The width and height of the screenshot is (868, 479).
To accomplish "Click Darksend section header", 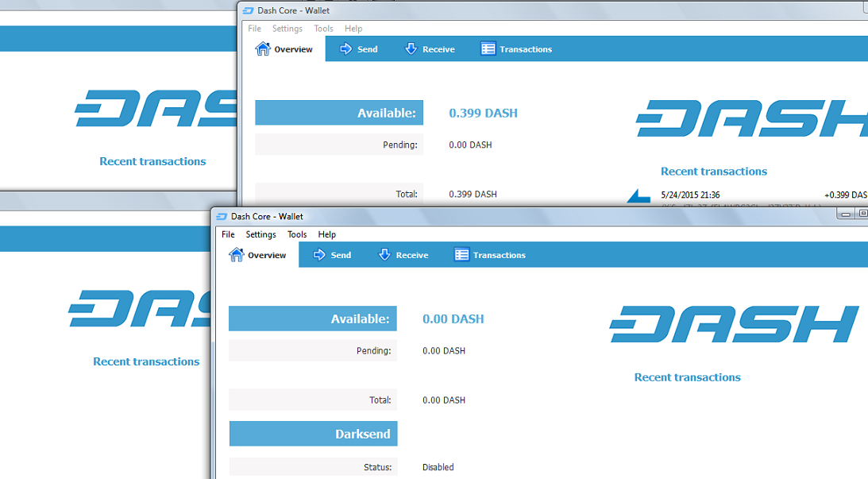I will click(314, 434).
